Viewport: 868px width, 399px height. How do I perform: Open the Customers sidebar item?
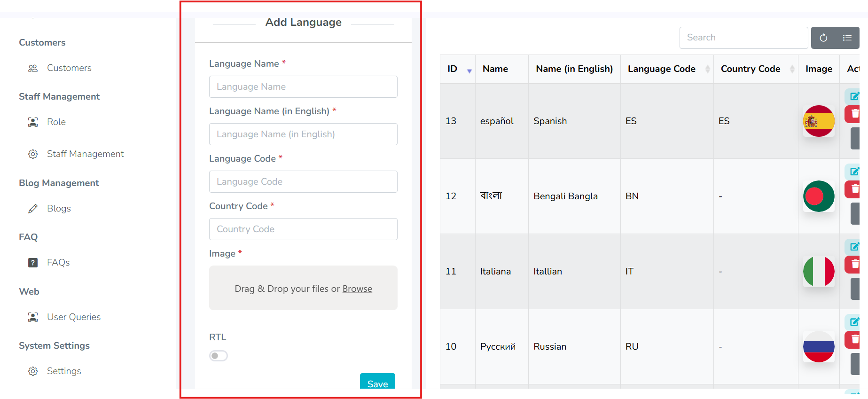[69, 68]
